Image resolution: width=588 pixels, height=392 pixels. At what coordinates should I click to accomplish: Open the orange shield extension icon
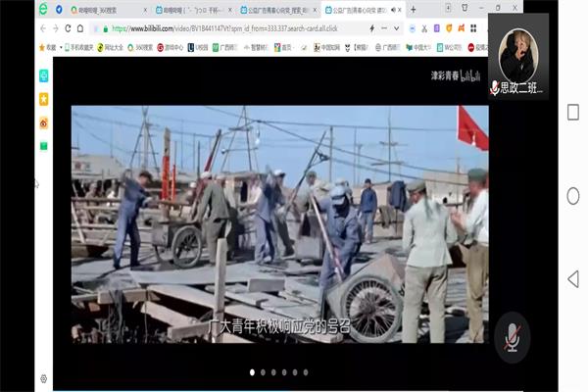(x=449, y=28)
